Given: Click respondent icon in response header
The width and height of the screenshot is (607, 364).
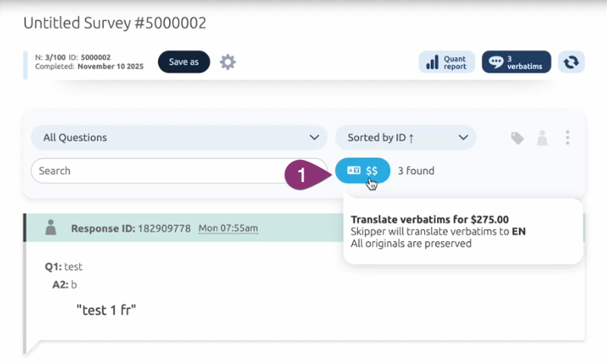Looking at the screenshot, I should pyautogui.click(x=51, y=227).
